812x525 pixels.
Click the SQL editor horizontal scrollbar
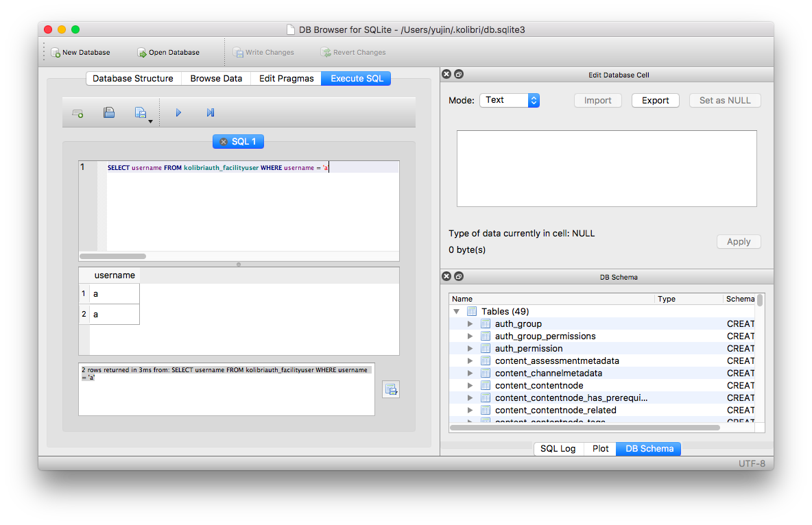(113, 256)
